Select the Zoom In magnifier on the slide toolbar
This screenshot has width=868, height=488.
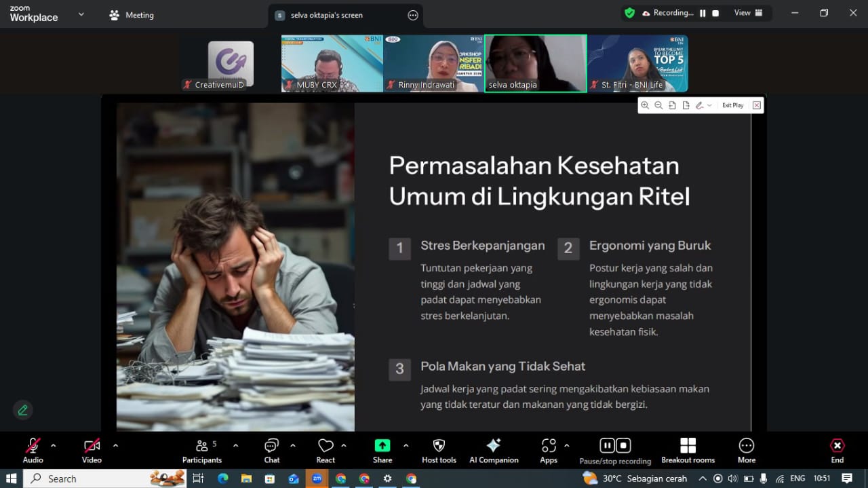[x=644, y=105]
